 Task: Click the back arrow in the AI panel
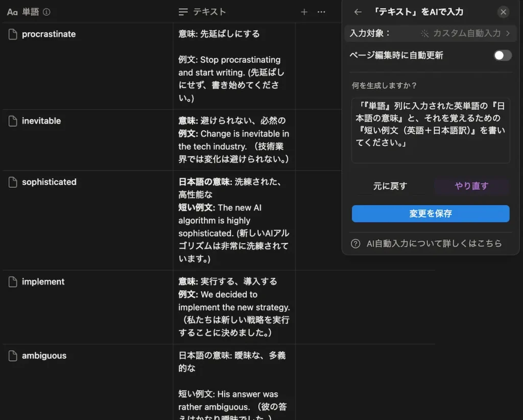pos(358,12)
